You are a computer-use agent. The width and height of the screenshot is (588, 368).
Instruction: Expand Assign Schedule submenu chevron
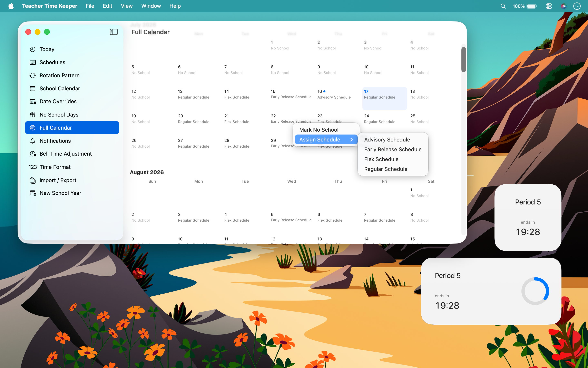(351, 139)
